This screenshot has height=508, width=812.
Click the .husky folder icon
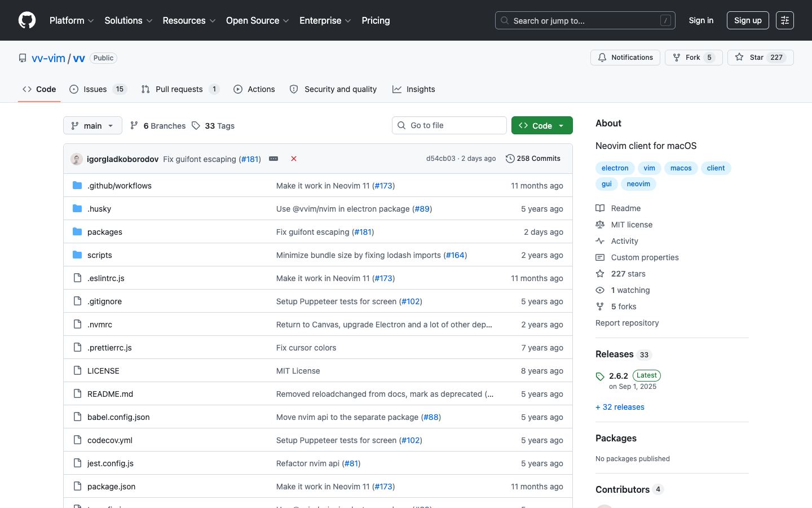77,209
